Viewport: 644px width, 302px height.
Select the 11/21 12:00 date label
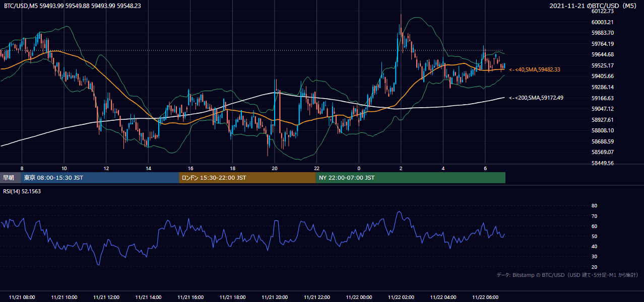pyautogui.click(x=106, y=297)
